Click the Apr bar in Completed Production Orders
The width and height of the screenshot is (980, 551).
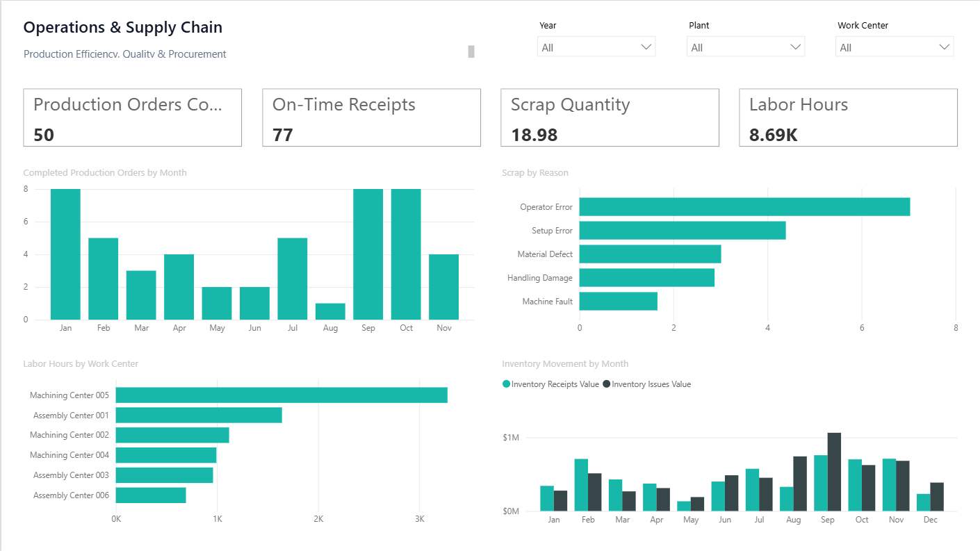click(x=179, y=287)
